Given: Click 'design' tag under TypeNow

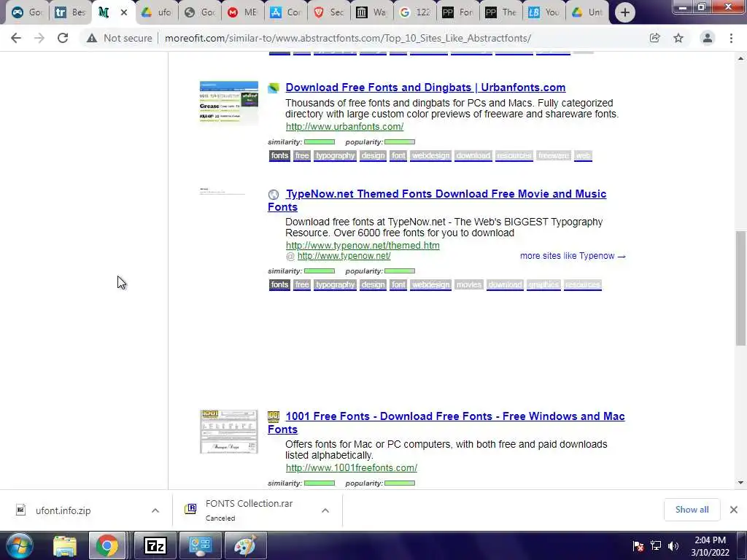Looking at the screenshot, I should [373, 285].
